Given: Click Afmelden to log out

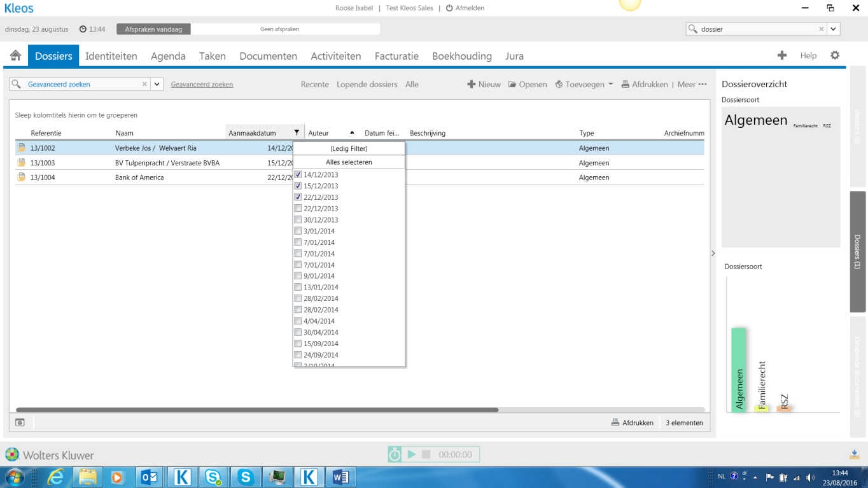Looking at the screenshot, I should (x=465, y=8).
